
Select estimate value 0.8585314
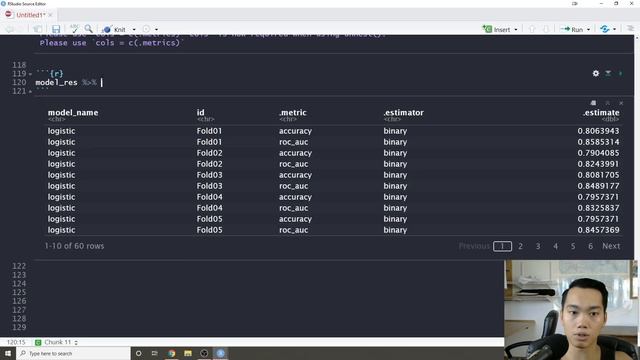pyautogui.click(x=598, y=142)
